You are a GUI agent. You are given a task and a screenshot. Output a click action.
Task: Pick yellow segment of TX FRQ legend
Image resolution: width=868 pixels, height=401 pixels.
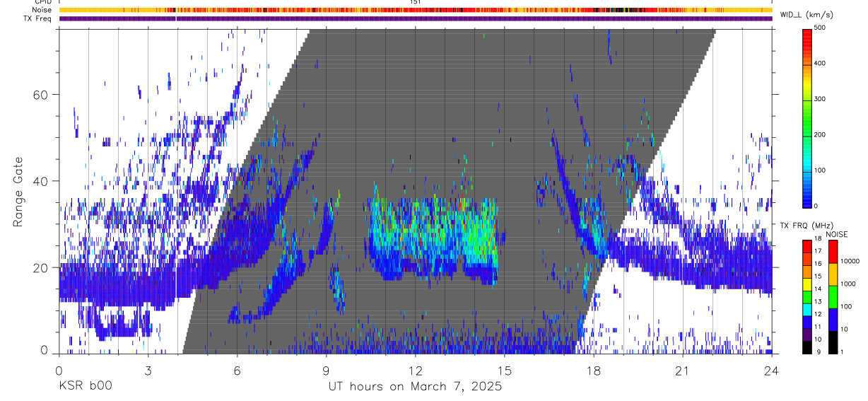(807, 284)
